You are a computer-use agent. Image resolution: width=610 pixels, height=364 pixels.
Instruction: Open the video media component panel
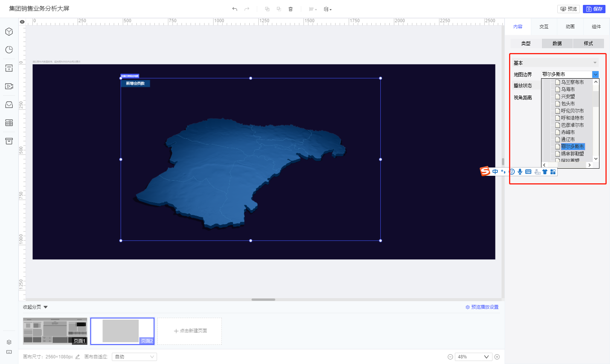tap(9, 86)
